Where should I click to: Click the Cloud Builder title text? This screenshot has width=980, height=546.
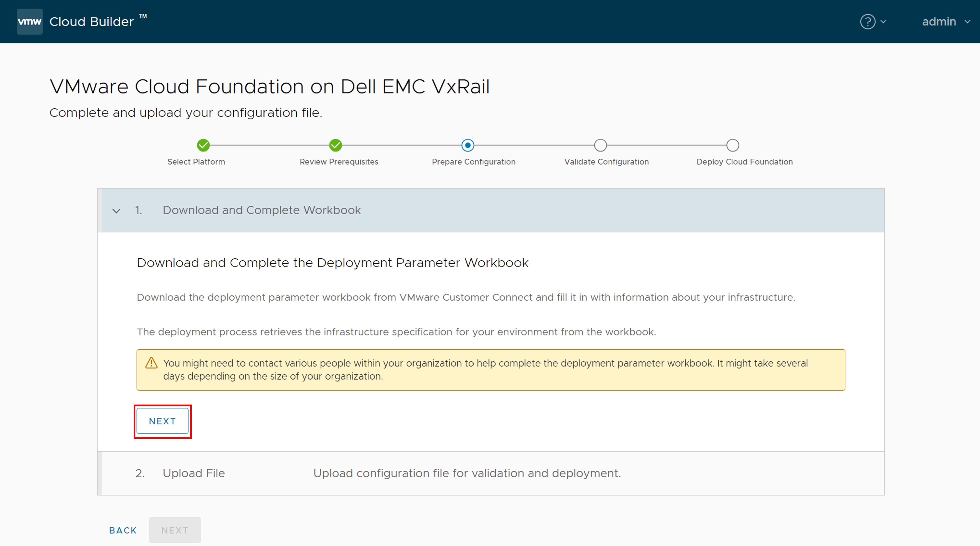[x=92, y=22]
